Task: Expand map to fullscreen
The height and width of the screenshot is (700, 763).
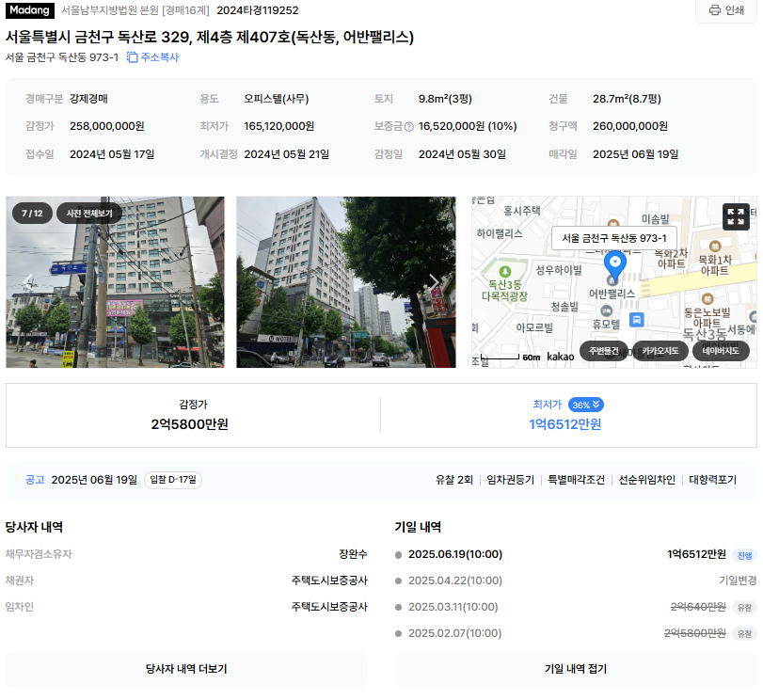Action: pyautogui.click(x=736, y=216)
